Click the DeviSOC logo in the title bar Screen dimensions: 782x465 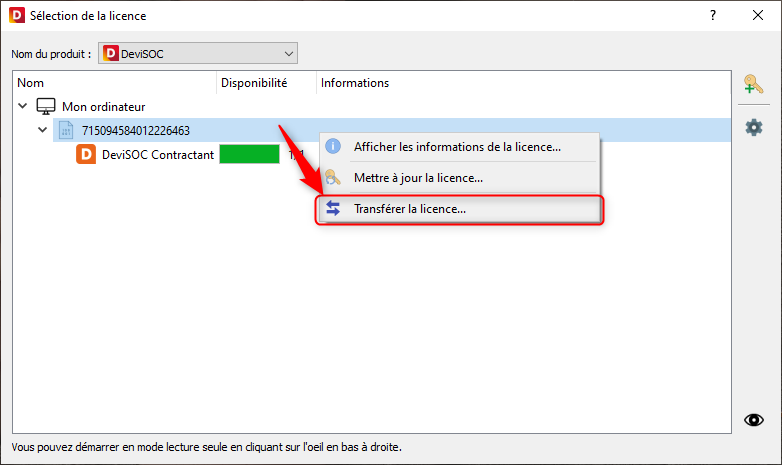[16, 15]
